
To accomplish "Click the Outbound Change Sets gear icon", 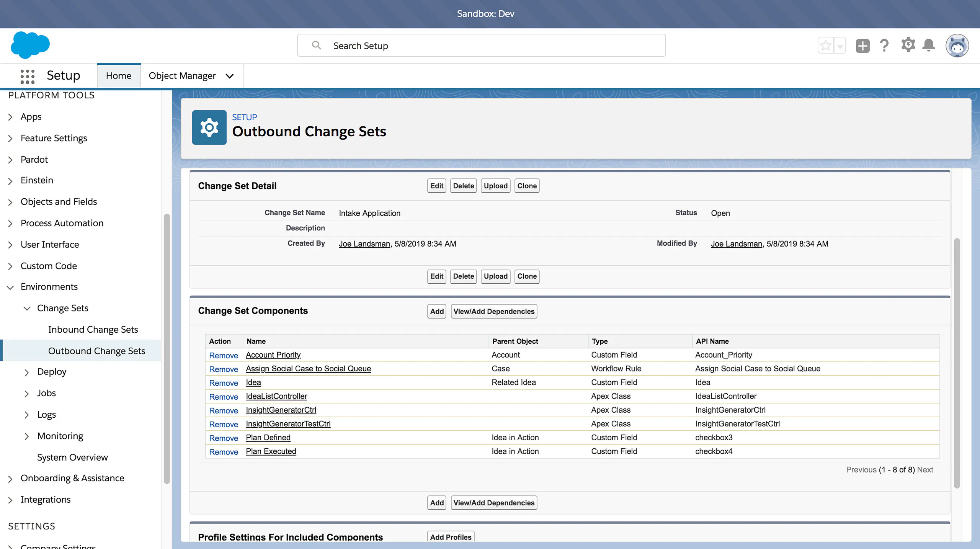I will click(209, 127).
